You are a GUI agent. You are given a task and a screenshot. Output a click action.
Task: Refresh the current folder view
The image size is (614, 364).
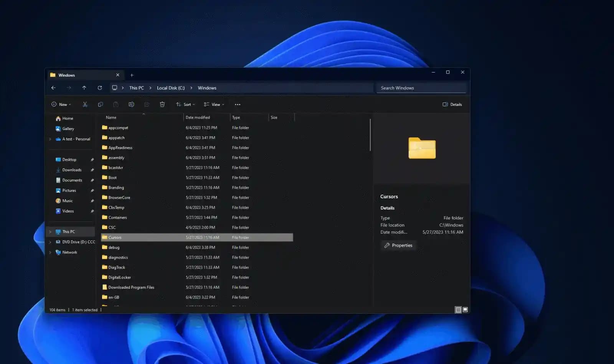pos(99,88)
